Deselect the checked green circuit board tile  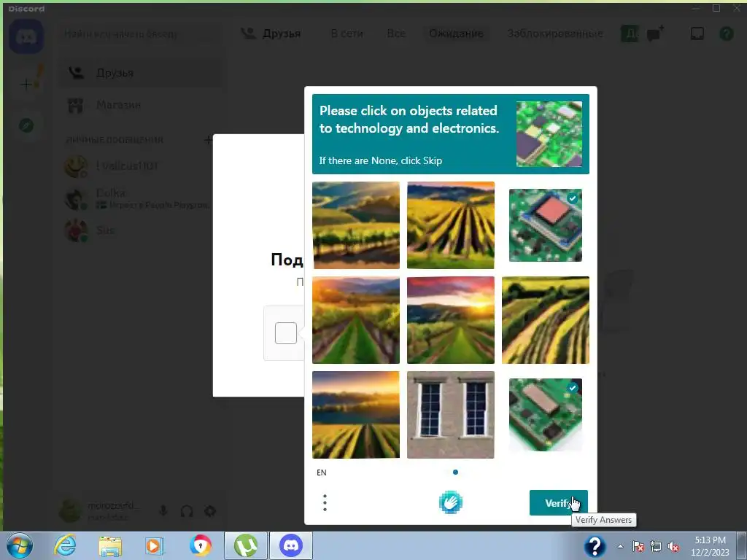tap(546, 415)
